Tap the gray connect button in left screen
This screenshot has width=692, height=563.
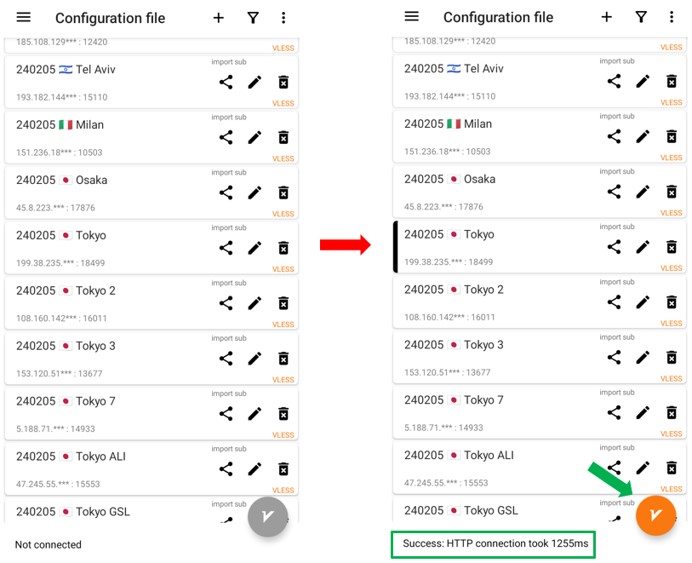(x=267, y=517)
